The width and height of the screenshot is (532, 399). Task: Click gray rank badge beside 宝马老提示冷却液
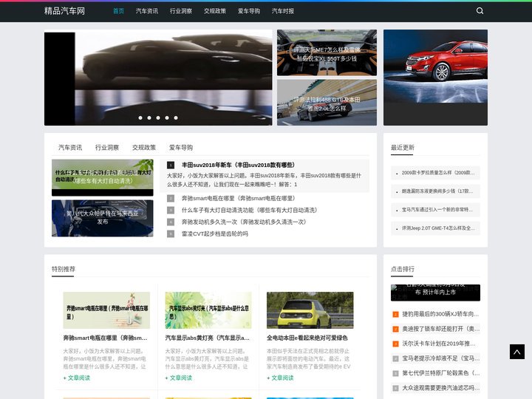tap(395, 358)
